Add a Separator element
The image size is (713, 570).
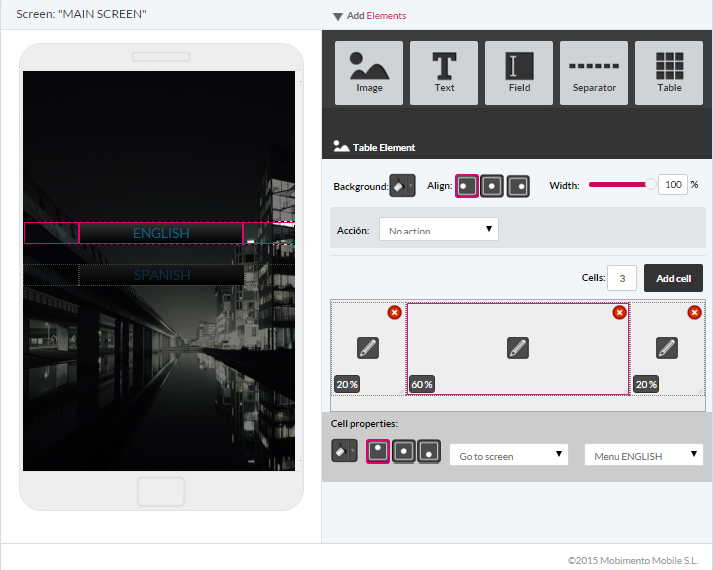click(x=594, y=73)
